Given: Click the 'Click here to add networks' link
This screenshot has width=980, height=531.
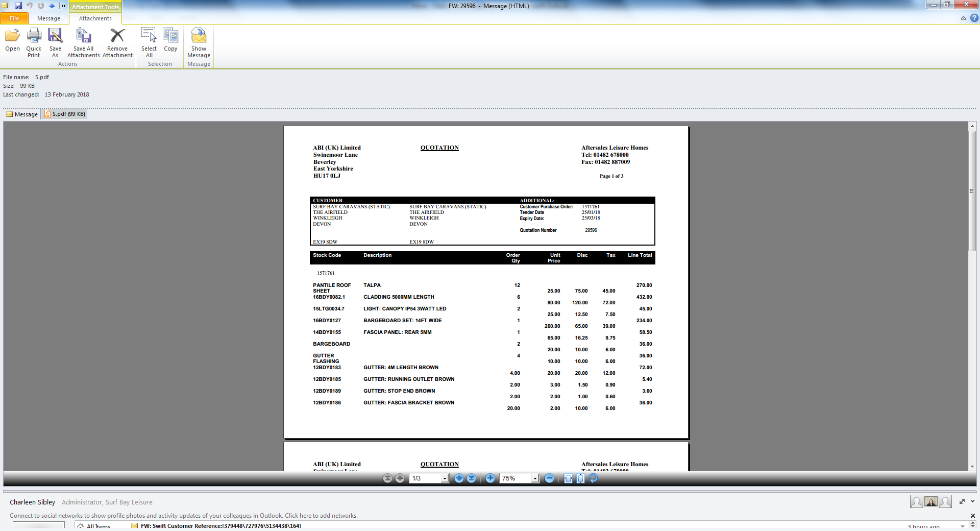Looking at the screenshot, I should tap(321, 516).
